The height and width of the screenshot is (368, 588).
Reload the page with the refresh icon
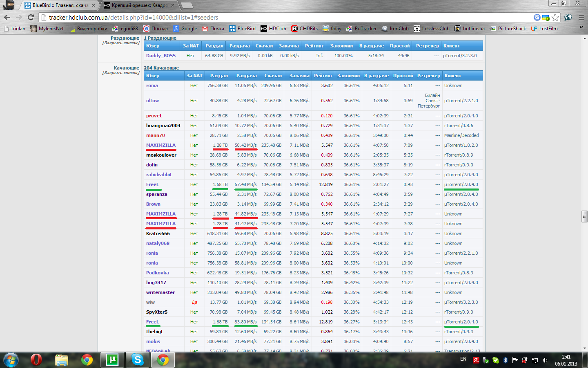point(31,17)
